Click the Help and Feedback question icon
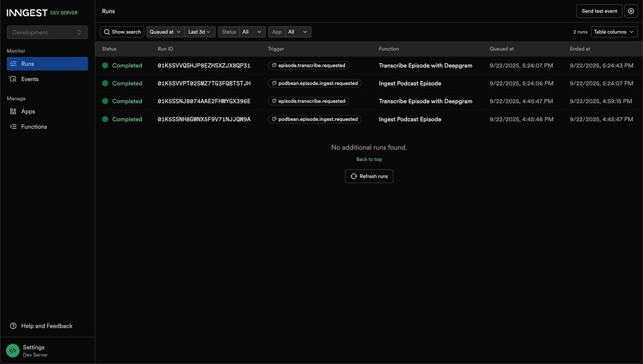643x364 pixels. click(13, 326)
